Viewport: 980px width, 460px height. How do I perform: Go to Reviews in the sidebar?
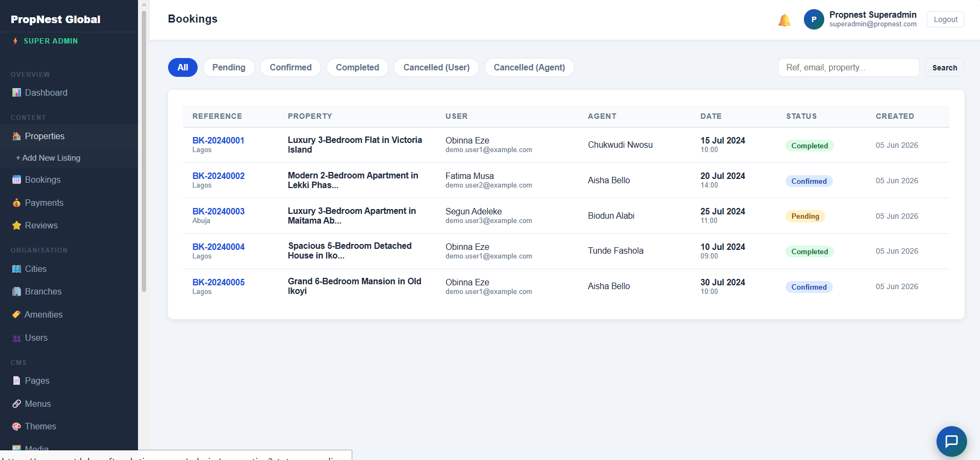pyautogui.click(x=69, y=225)
